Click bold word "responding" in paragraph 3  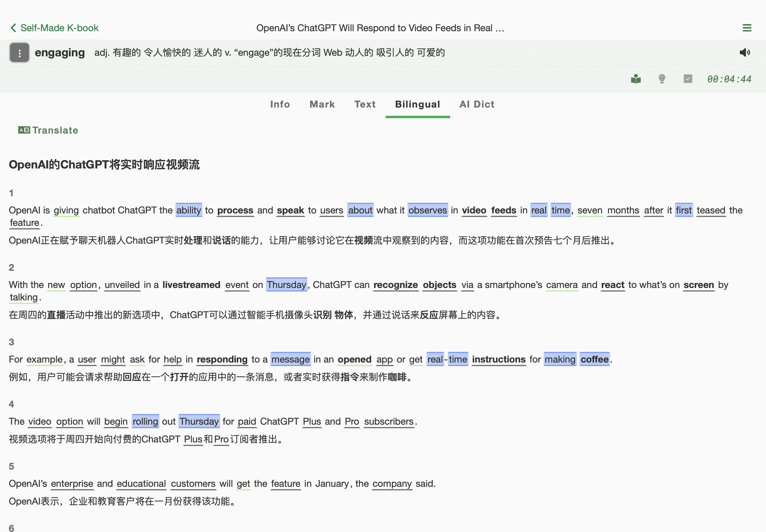pos(222,360)
